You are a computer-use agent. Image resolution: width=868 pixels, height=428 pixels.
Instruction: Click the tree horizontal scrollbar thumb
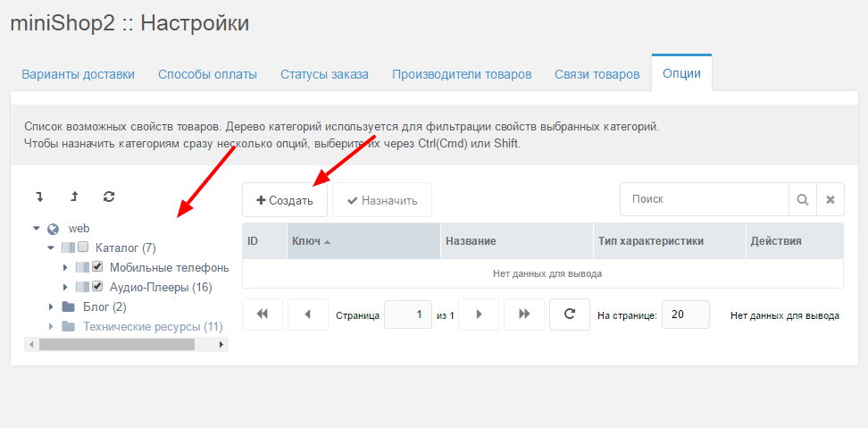coord(117,344)
